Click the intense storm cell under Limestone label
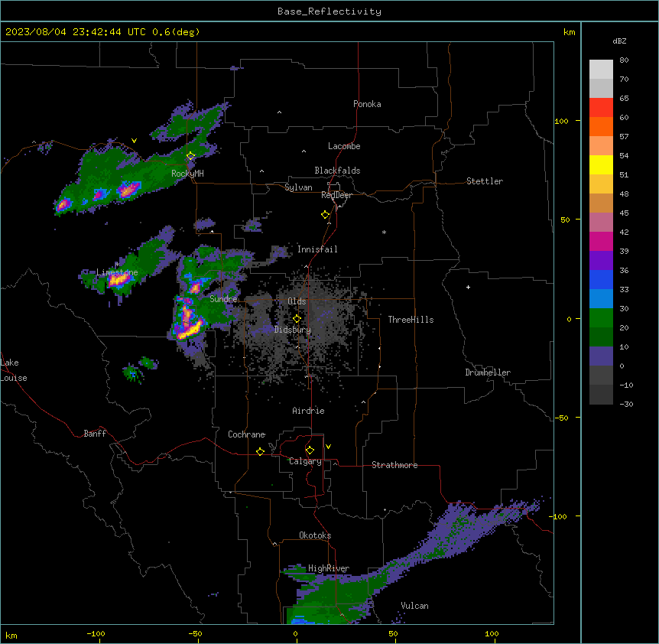The height and width of the screenshot is (644, 659). tap(118, 280)
